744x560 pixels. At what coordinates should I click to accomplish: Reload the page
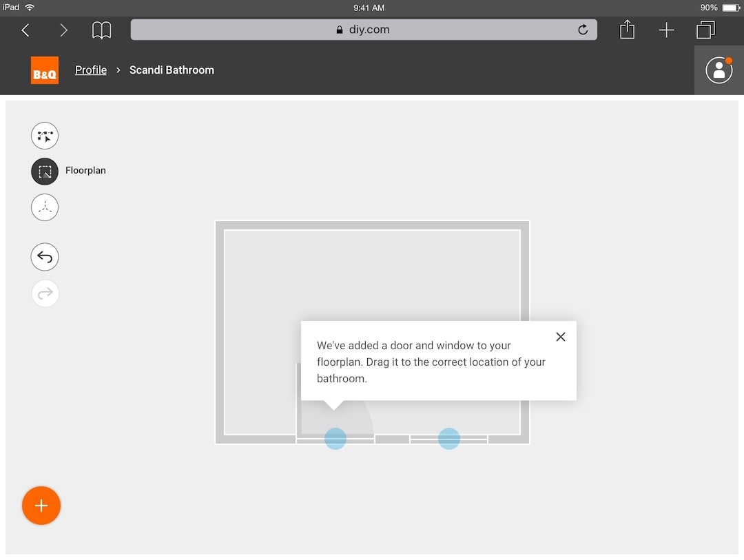coord(583,30)
